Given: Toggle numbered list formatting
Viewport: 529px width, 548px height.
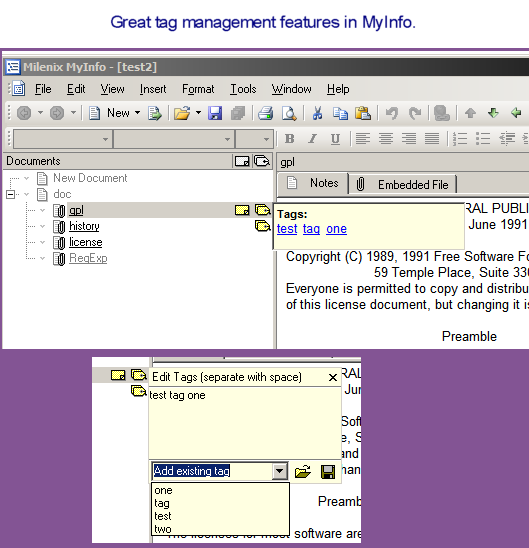Looking at the screenshot, I should tap(460, 139).
